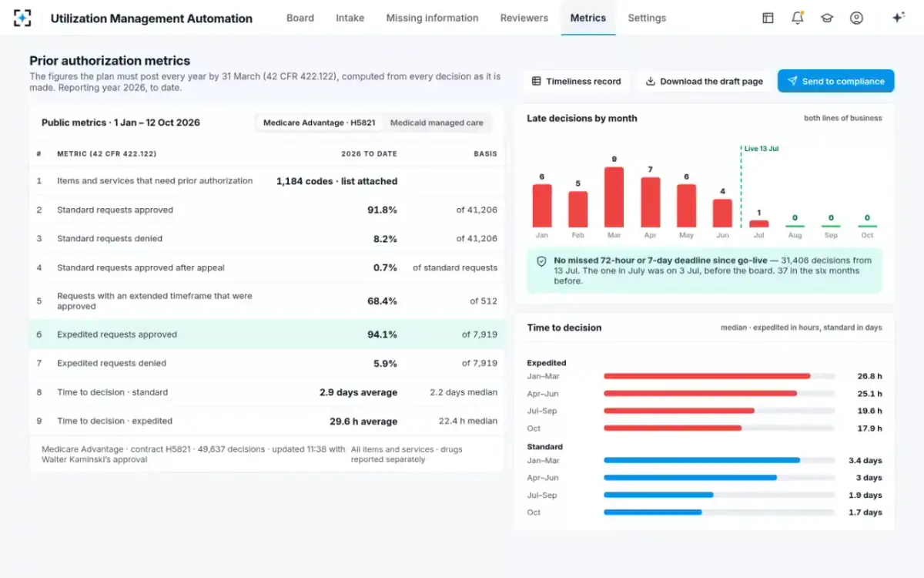924x578 pixels.
Task: Click the Standard Jan–Mar bar at 3.4 days
Action: click(701, 460)
